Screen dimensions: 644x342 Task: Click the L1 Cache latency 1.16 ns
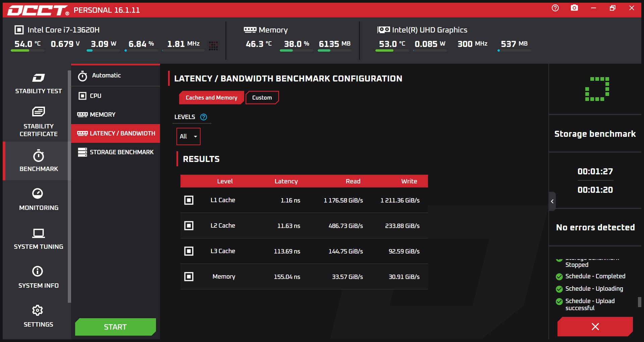pyautogui.click(x=290, y=200)
